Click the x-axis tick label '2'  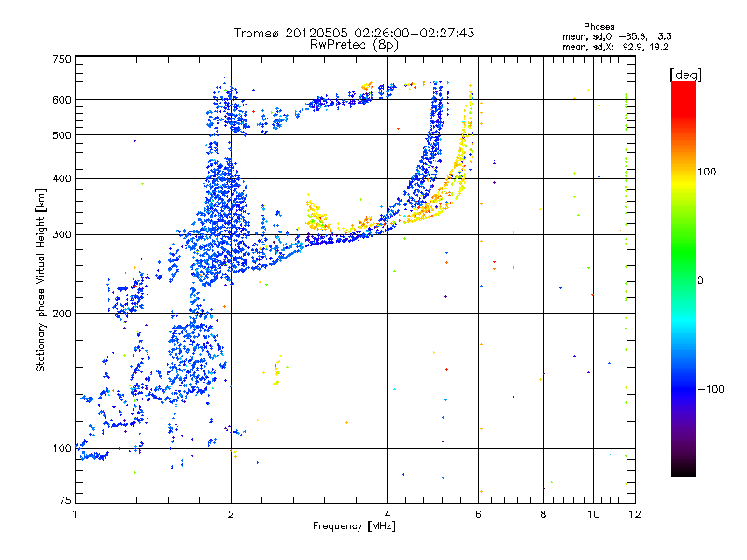click(231, 514)
